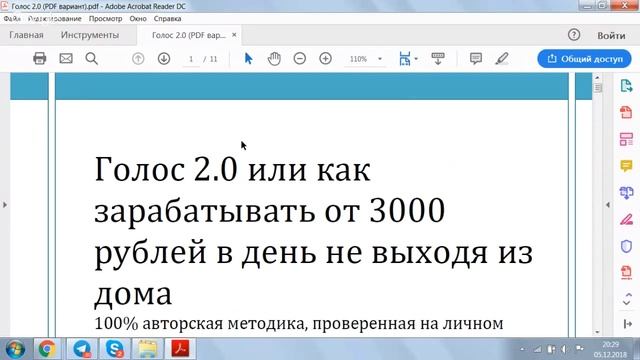Open Telegram from taskbar

(82, 349)
